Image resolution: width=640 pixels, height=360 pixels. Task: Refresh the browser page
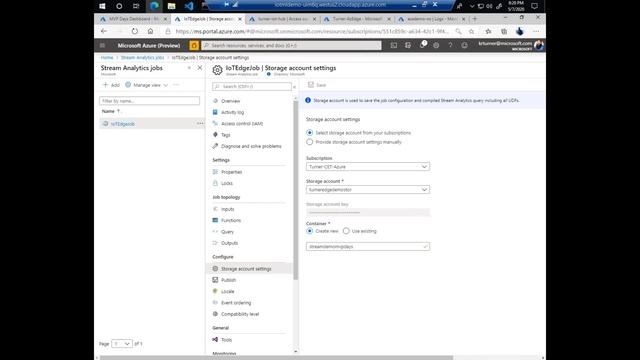(x=135, y=31)
